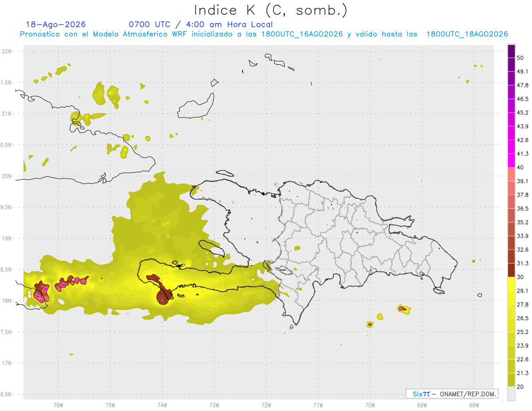Viewport: 532px width, 411px height.
Task: Click the '17N' latitude axis label
Action: point(8,363)
